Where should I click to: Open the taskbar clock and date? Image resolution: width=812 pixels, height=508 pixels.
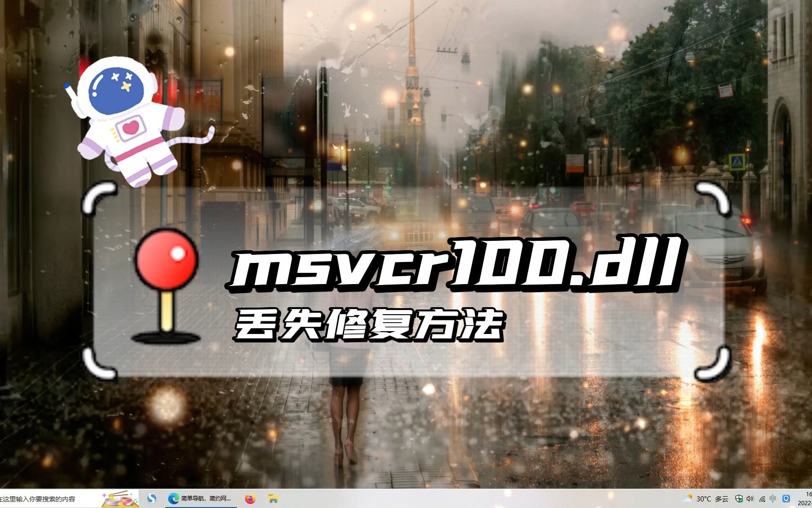click(805, 499)
